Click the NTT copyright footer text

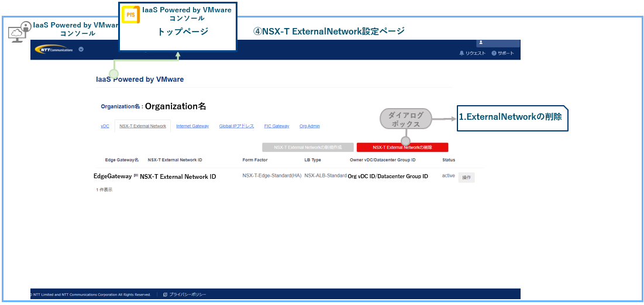tap(91, 294)
